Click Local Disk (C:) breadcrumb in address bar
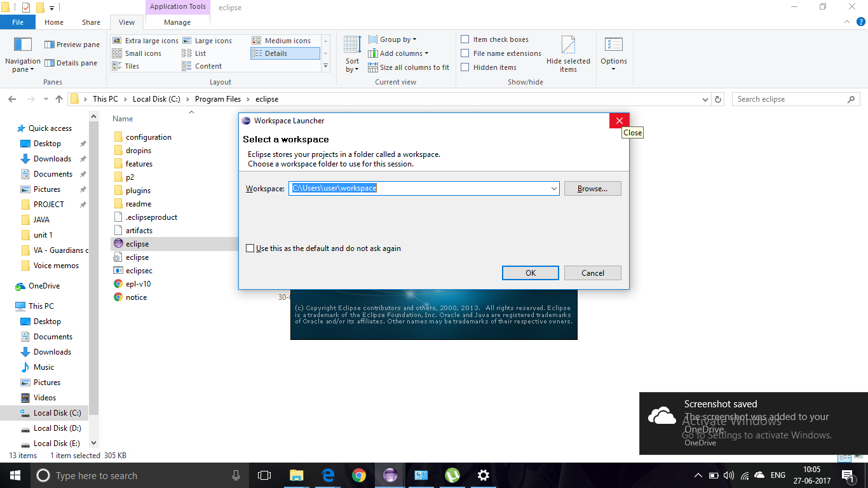The width and height of the screenshot is (868, 488). (x=158, y=99)
